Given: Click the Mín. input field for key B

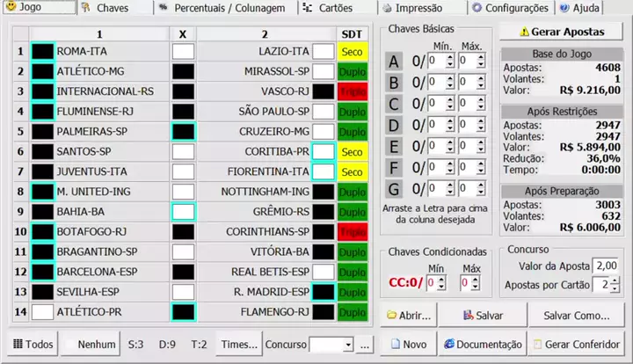Looking at the screenshot, I should (437, 82).
